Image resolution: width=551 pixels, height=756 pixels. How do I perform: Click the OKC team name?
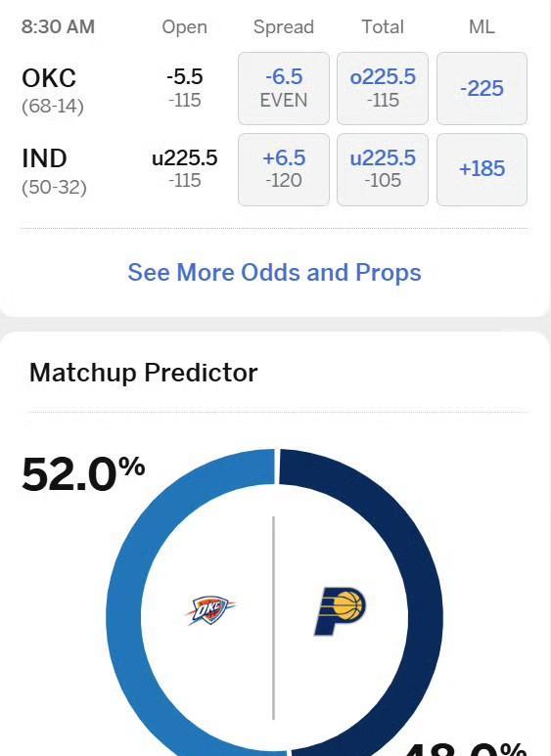[49, 78]
